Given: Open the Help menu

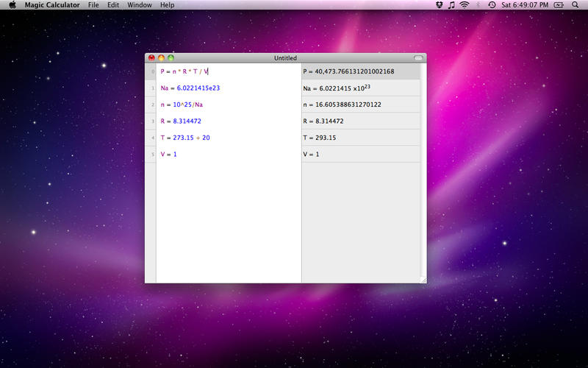Looking at the screenshot, I should [167, 5].
